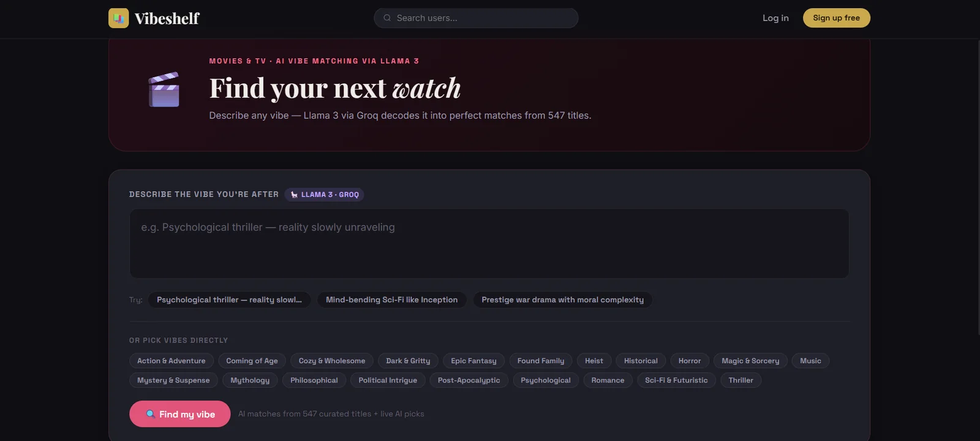Click the Vibeshelf logo icon
Viewport: 980px width, 441px height.
tap(119, 18)
